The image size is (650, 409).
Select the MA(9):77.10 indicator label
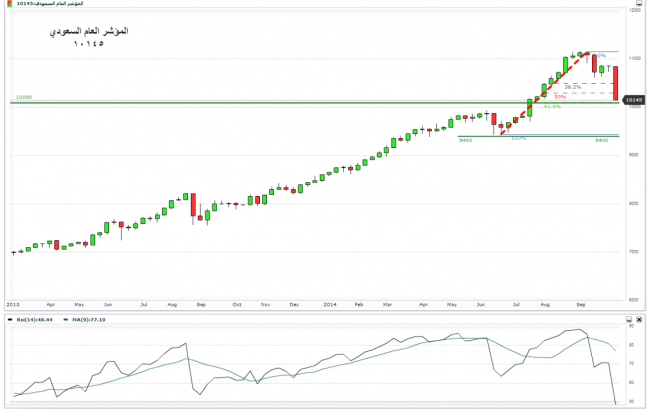89,319
